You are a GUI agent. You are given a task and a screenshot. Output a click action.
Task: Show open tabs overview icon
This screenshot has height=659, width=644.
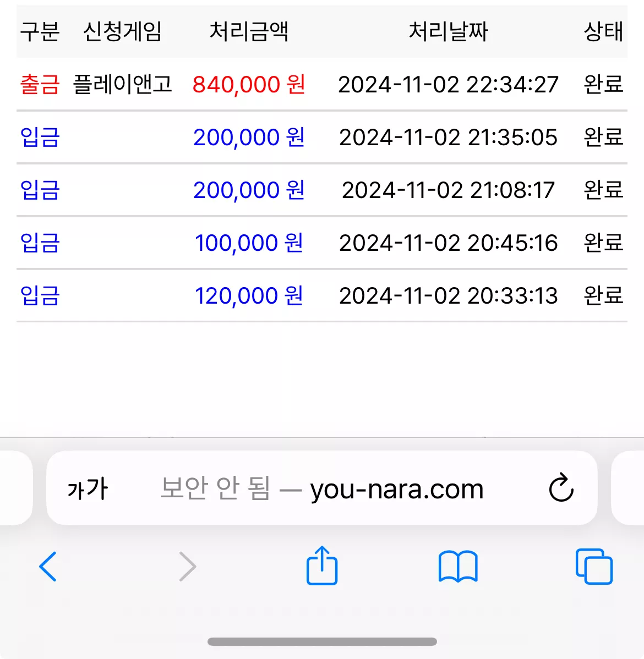[594, 567]
